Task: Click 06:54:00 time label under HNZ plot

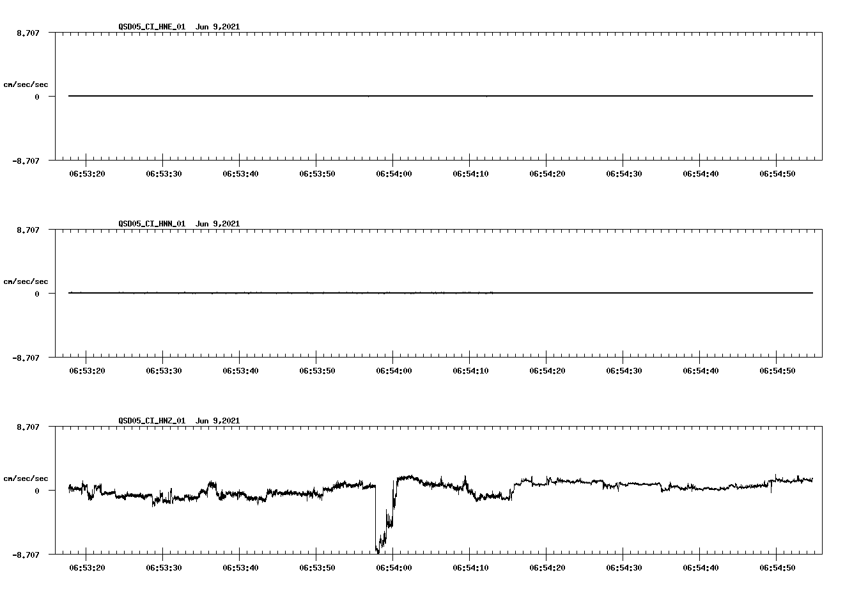Action: click(x=394, y=567)
